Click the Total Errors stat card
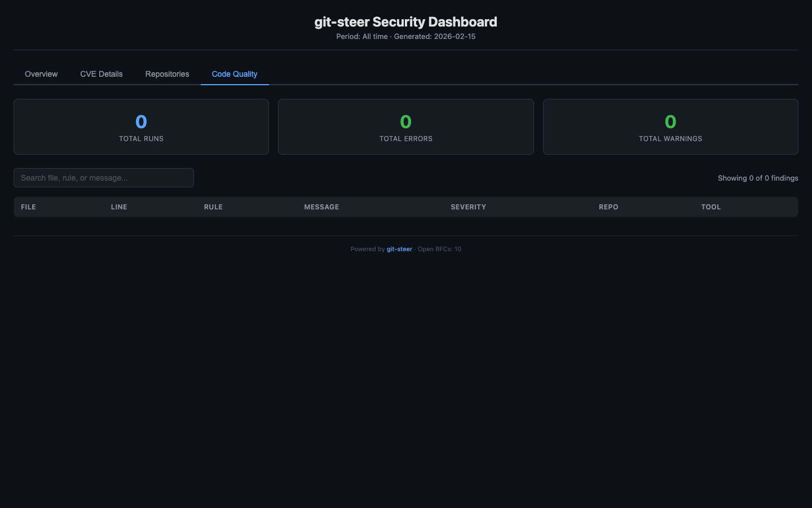Viewport: 812px width, 508px height. (406, 127)
